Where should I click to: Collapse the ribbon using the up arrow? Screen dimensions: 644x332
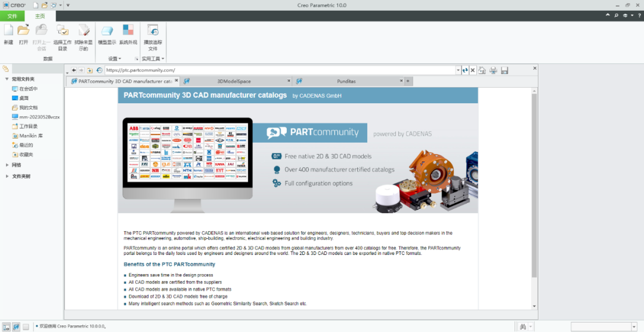[x=608, y=16]
